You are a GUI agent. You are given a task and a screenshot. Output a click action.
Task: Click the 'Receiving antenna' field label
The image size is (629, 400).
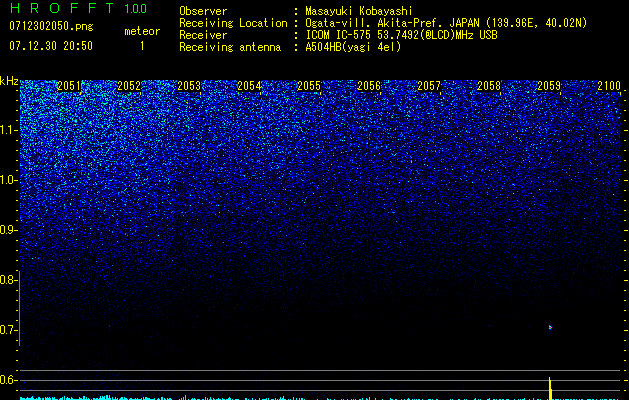point(230,47)
